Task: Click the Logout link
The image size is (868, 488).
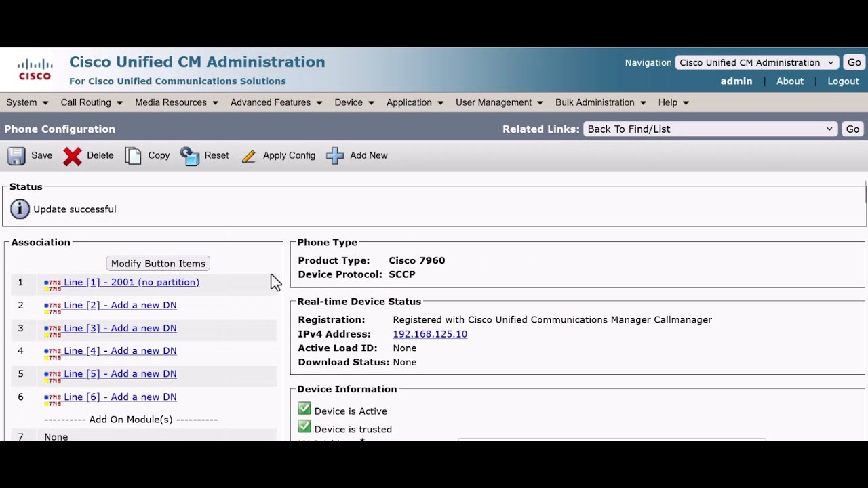Action: (x=843, y=81)
